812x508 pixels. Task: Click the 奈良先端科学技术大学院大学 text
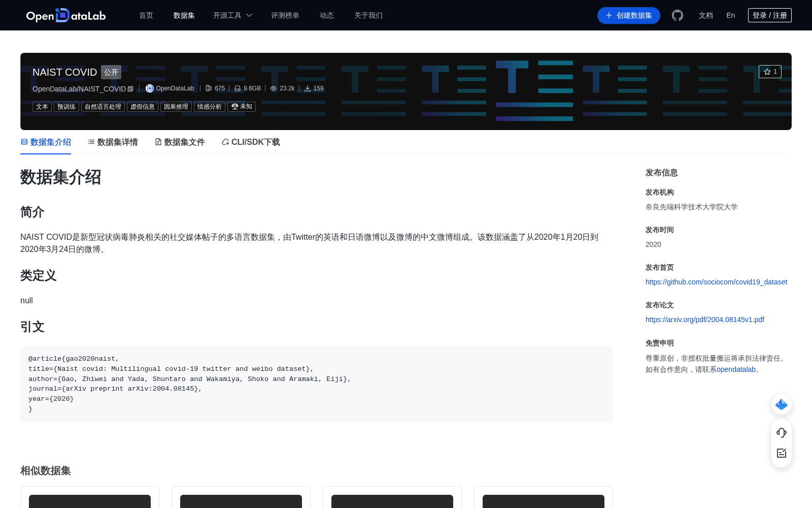[692, 207]
